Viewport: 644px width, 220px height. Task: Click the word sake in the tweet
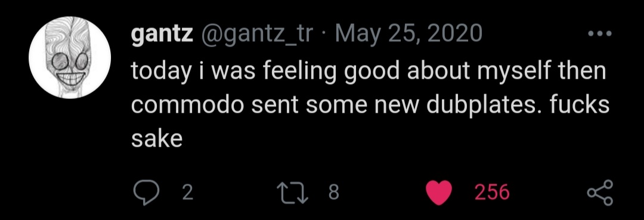(157, 140)
